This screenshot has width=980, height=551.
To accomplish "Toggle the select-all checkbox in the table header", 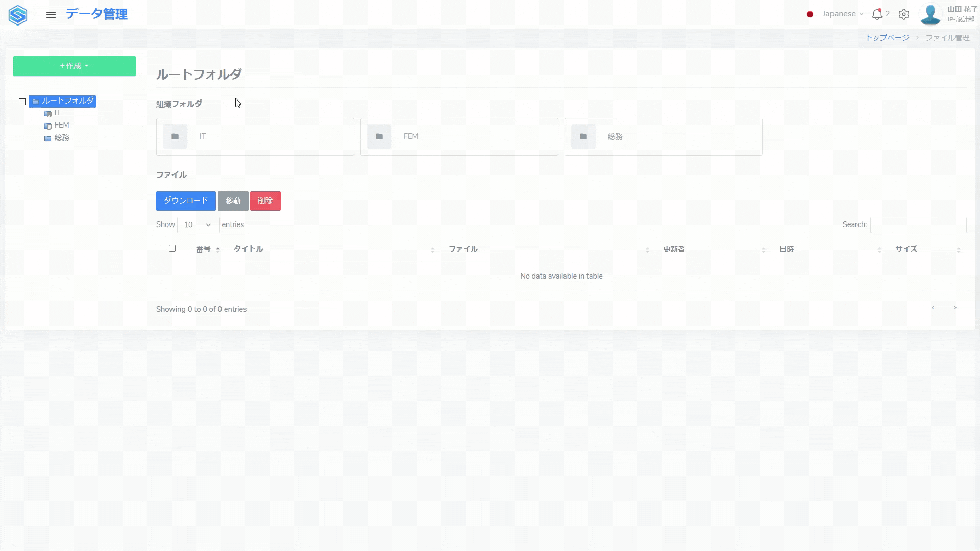I will coord(172,248).
